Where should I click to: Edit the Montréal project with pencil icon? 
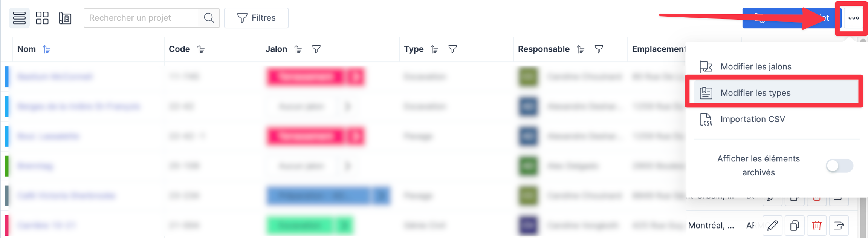(772, 226)
